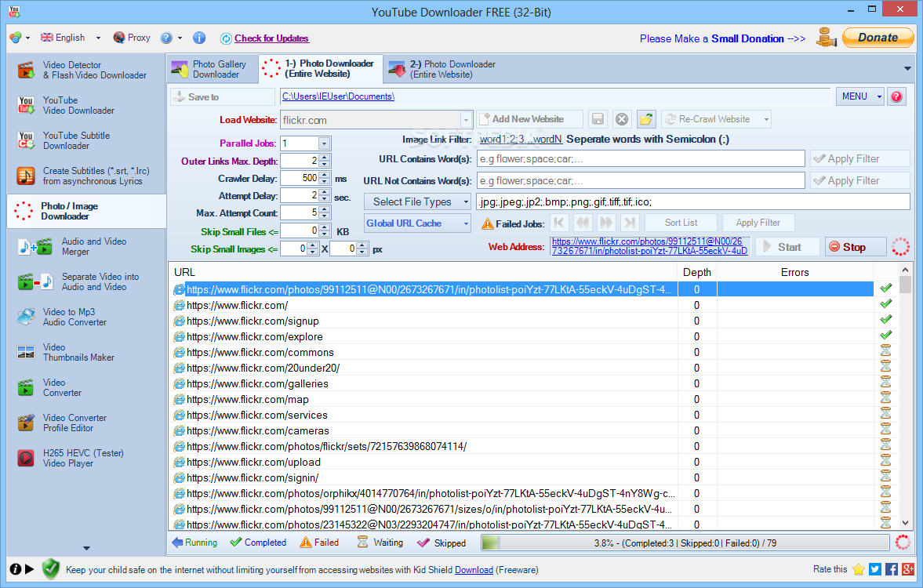Image resolution: width=923 pixels, height=588 pixels.
Task: Increase Outer Links Max Depth stepper
Action: coord(325,157)
